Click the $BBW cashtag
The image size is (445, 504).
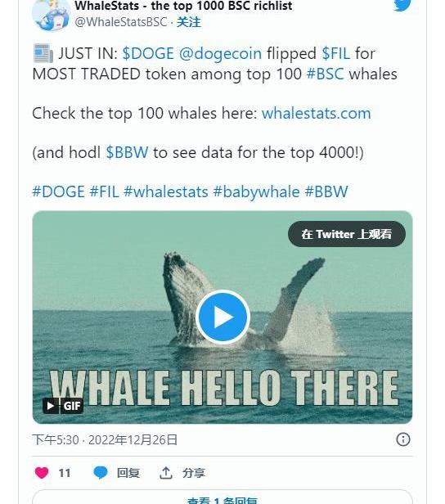point(127,152)
